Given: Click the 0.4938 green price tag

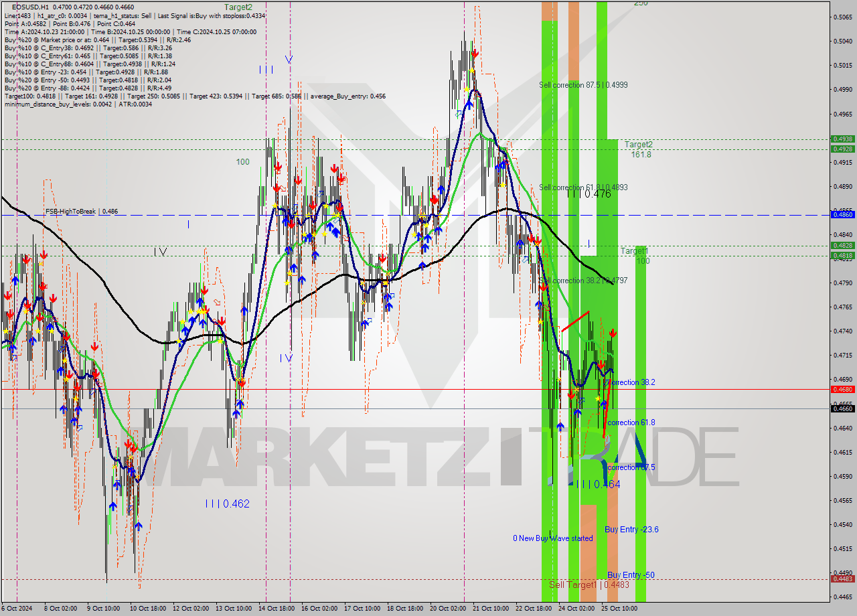Looking at the screenshot, I should (842, 139).
